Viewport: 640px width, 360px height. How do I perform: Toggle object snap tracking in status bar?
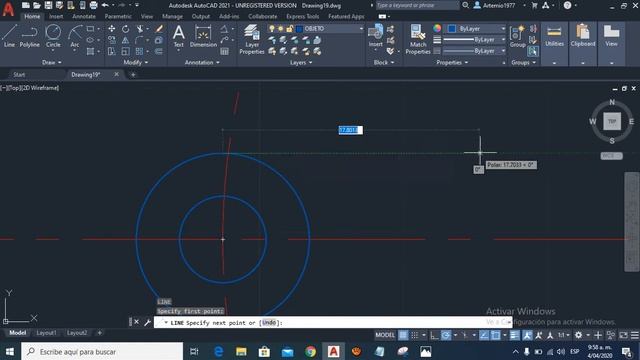pyautogui.click(x=483, y=335)
